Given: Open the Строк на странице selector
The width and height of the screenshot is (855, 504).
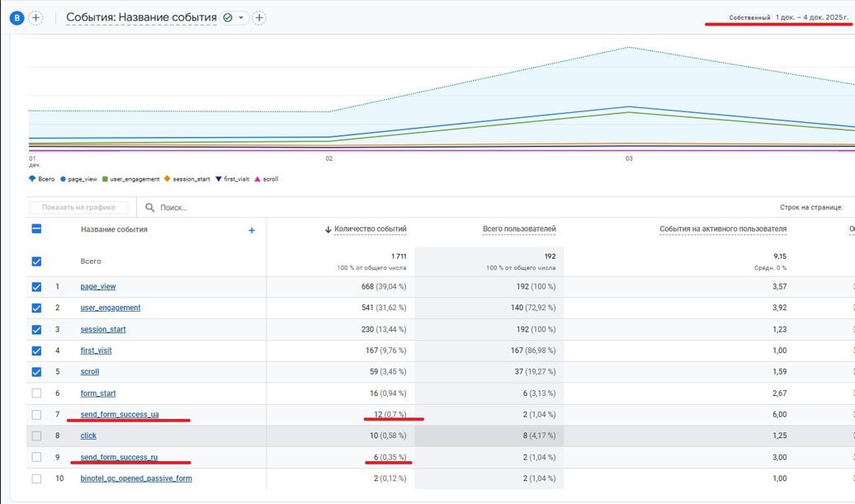Looking at the screenshot, I should 811,208.
